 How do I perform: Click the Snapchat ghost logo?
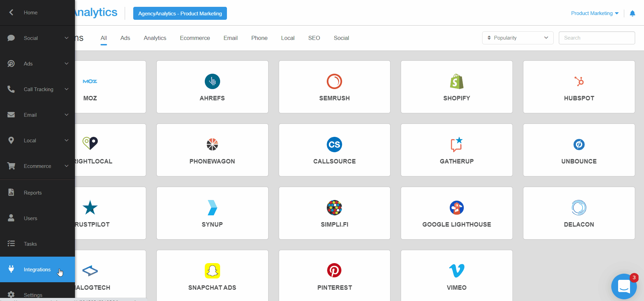tap(212, 271)
